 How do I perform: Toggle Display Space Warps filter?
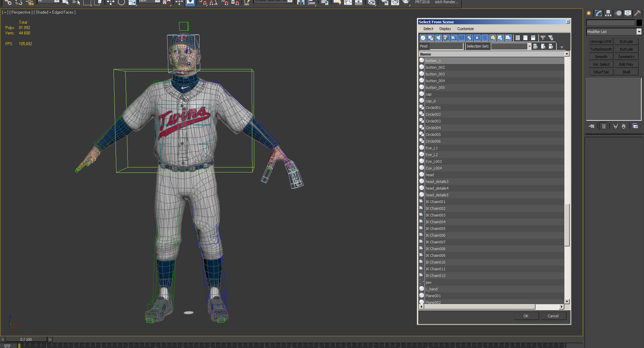462,38
